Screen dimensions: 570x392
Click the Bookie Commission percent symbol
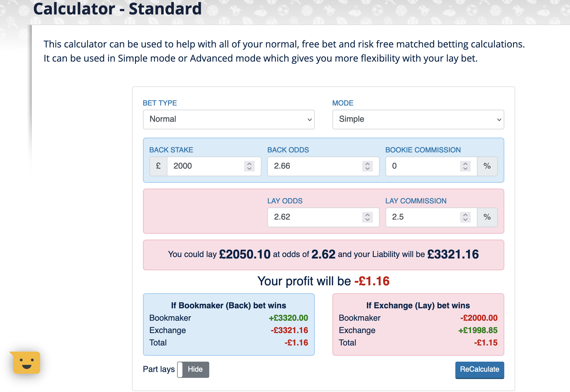(x=487, y=166)
